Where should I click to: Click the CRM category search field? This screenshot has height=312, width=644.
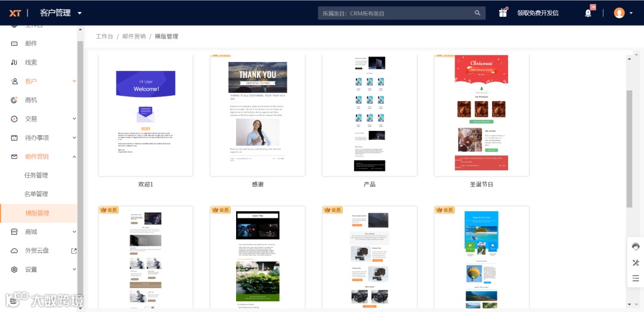(x=401, y=13)
